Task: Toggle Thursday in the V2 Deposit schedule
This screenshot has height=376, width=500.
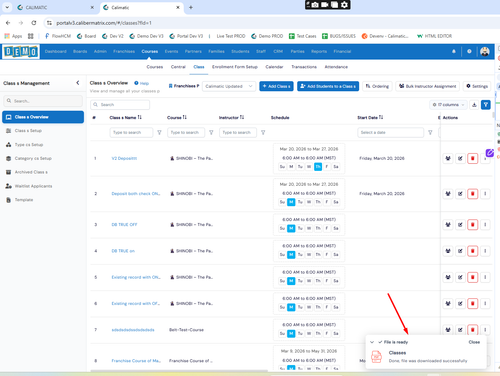Action: click(318, 167)
